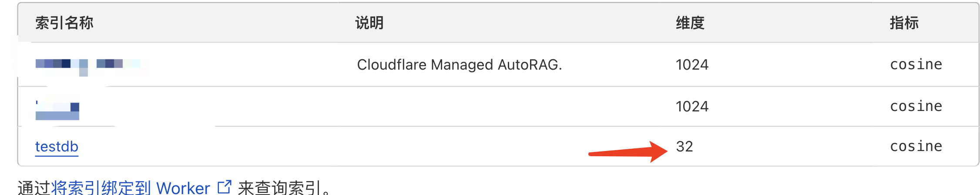Open the blurred index name in the AutoRAG row

[87, 65]
